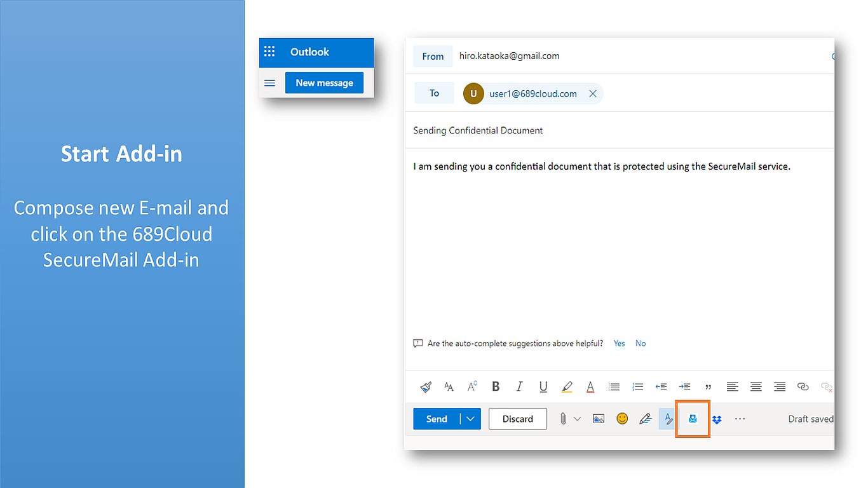Image resolution: width=868 pixels, height=488 pixels.
Task: Insert a hyperlink
Action: 803,386
